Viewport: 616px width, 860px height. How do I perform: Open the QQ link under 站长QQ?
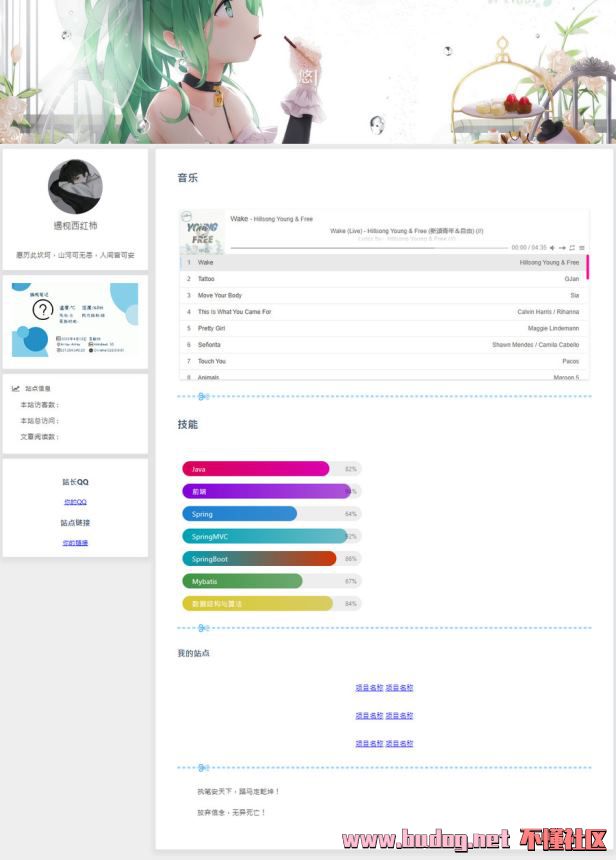point(75,502)
